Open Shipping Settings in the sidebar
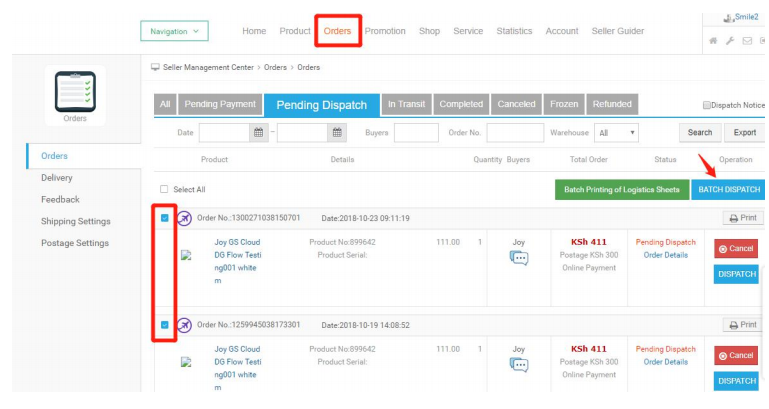The height and width of the screenshot is (409, 769). coord(75,221)
